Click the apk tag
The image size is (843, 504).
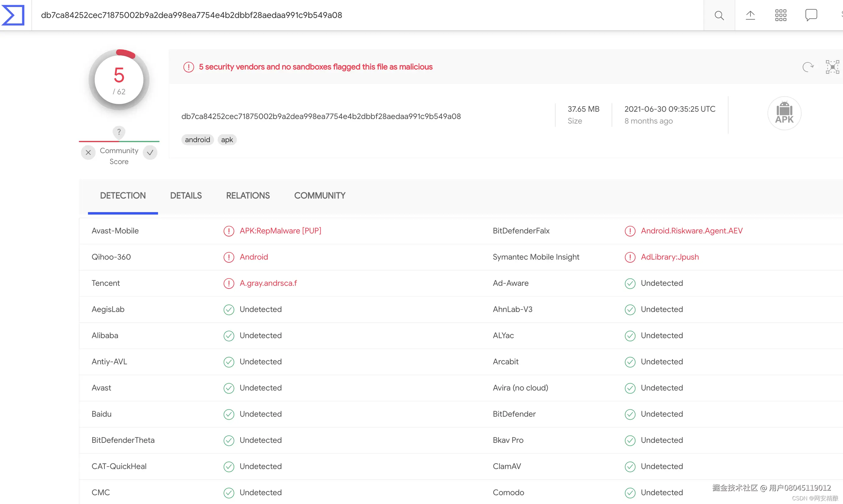227,140
